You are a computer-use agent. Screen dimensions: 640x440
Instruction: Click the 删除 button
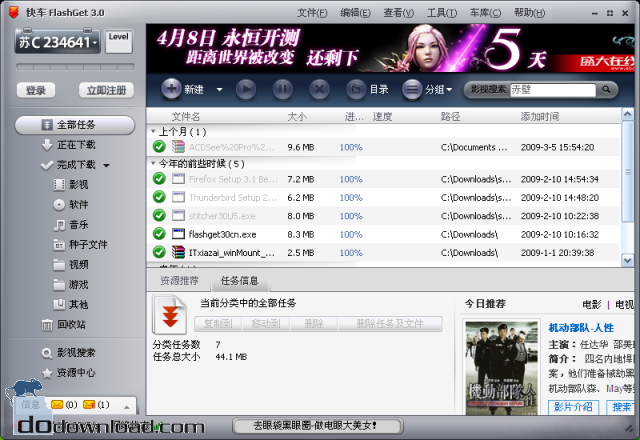coord(313,324)
